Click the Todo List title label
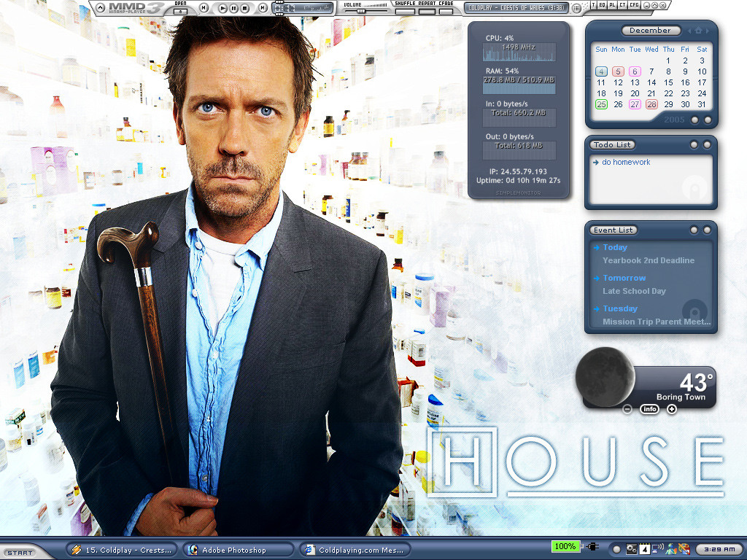This screenshot has height=560, width=747. [612, 145]
